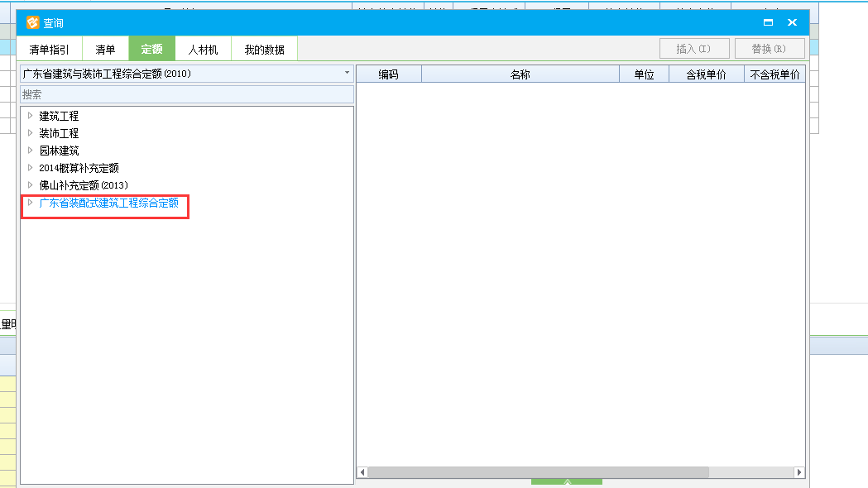Click the horizontal scrollbar left arrow
Image resolution: width=868 pixels, height=488 pixels.
[362, 472]
